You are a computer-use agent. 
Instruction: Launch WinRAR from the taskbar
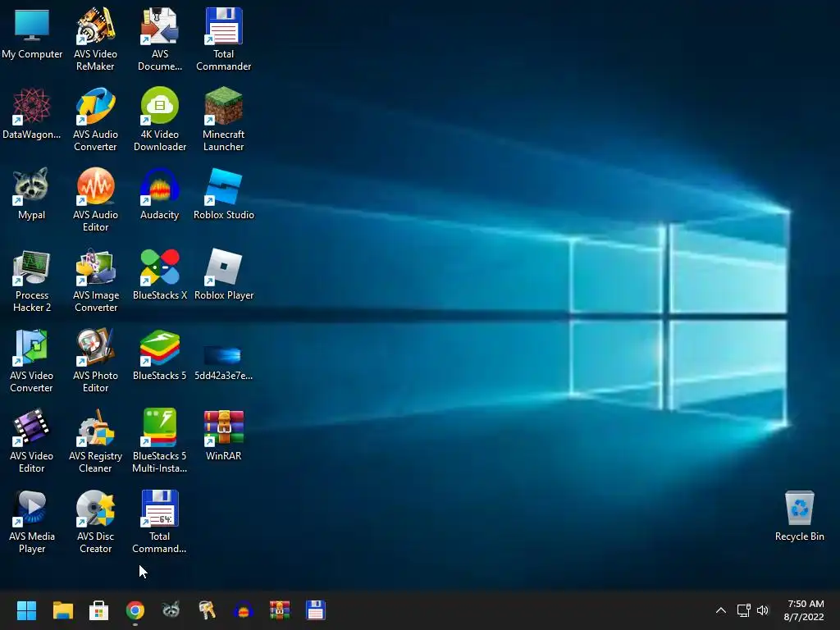click(280, 610)
